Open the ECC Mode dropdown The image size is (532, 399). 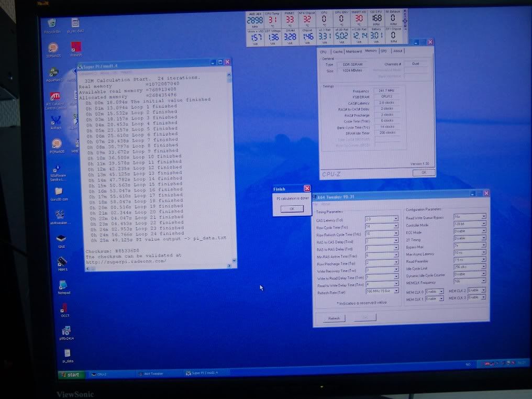(x=483, y=231)
